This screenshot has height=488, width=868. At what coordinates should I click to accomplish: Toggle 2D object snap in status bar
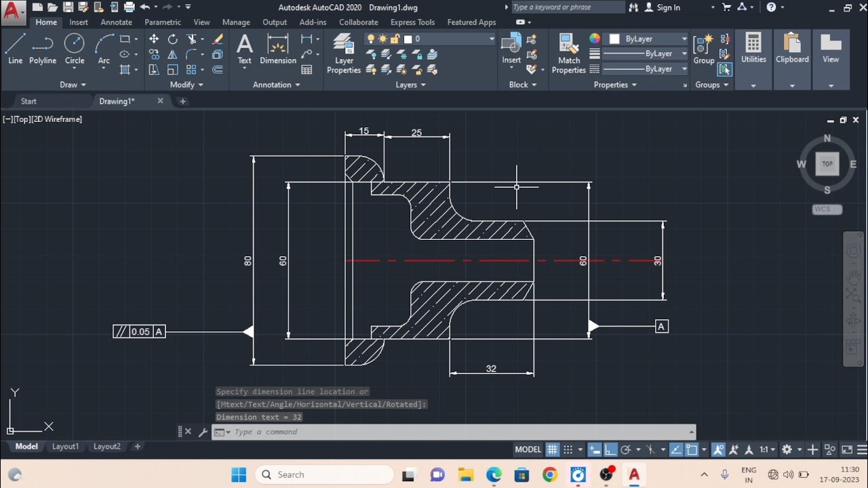(x=692, y=449)
